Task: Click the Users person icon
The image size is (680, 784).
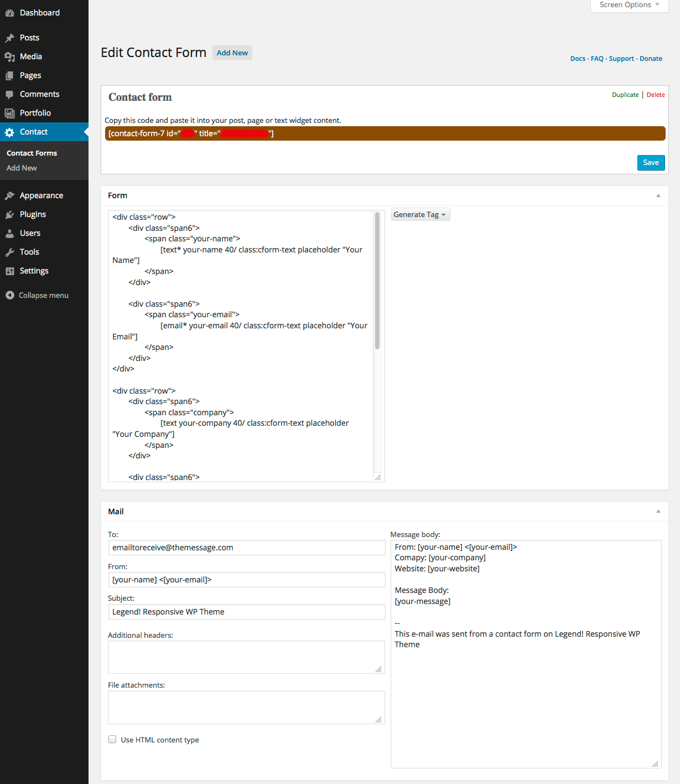Action: [9, 233]
